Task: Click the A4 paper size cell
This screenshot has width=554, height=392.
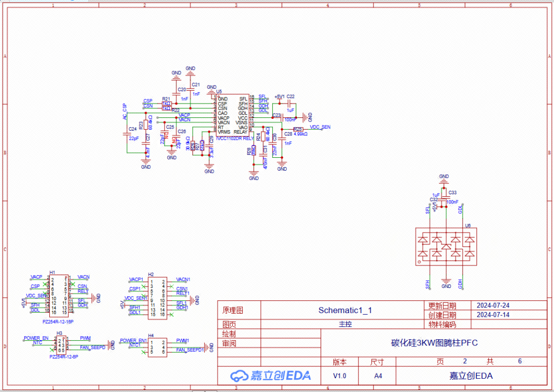Action: point(378,376)
